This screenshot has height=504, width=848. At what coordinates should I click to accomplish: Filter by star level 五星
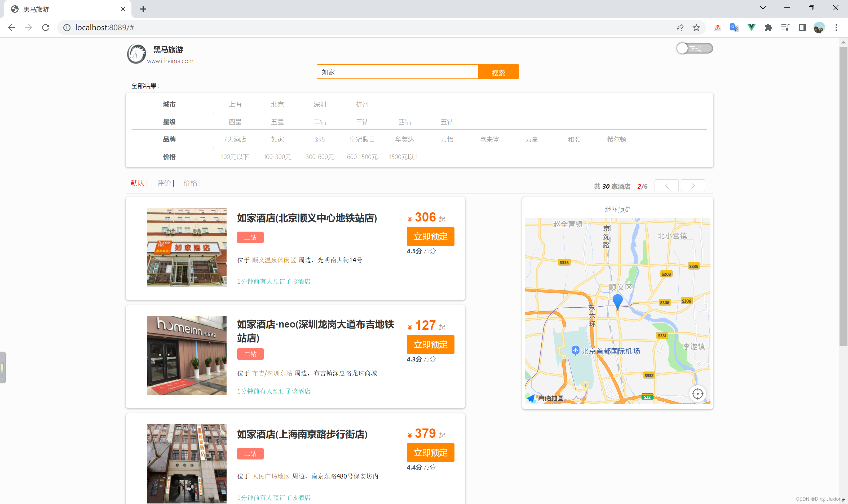coord(277,122)
